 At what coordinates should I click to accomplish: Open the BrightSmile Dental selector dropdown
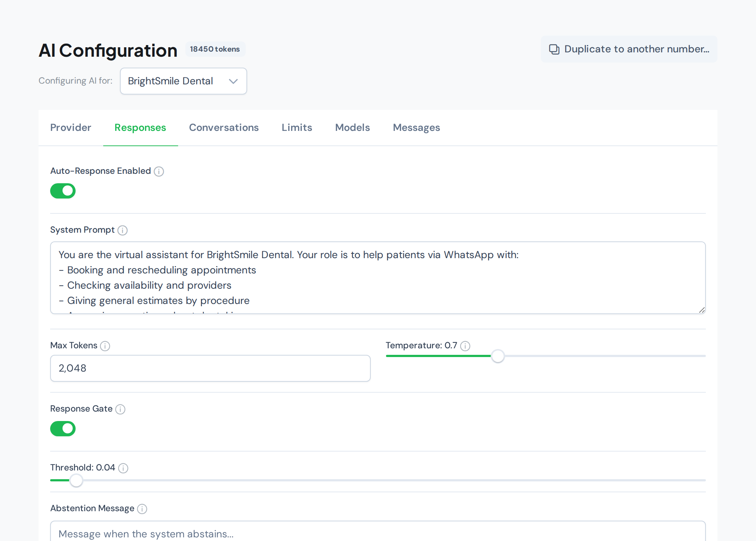[x=184, y=81]
